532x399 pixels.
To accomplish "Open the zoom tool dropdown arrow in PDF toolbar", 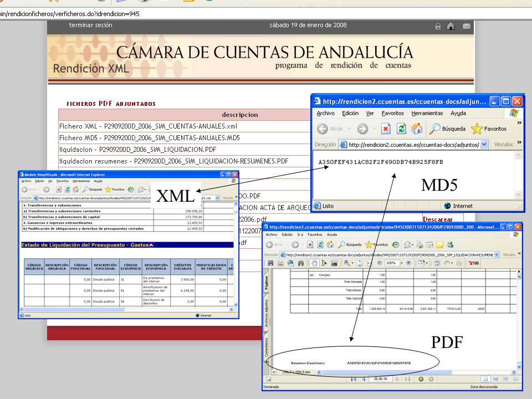I will tap(352, 263).
